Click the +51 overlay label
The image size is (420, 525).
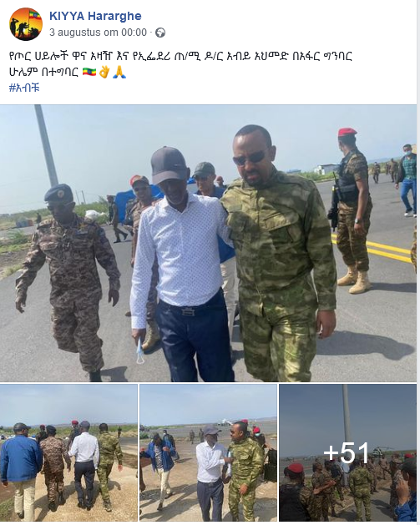click(x=347, y=452)
